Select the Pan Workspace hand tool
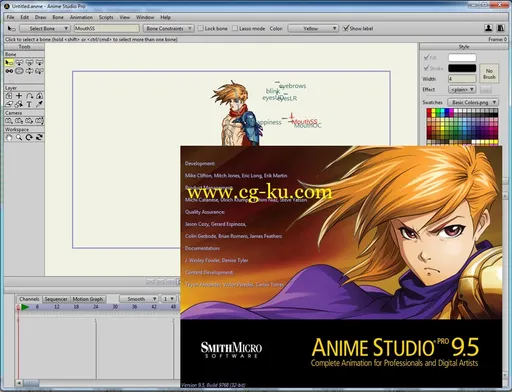Viewport: 512px width, 392px height. pos(9,137)
